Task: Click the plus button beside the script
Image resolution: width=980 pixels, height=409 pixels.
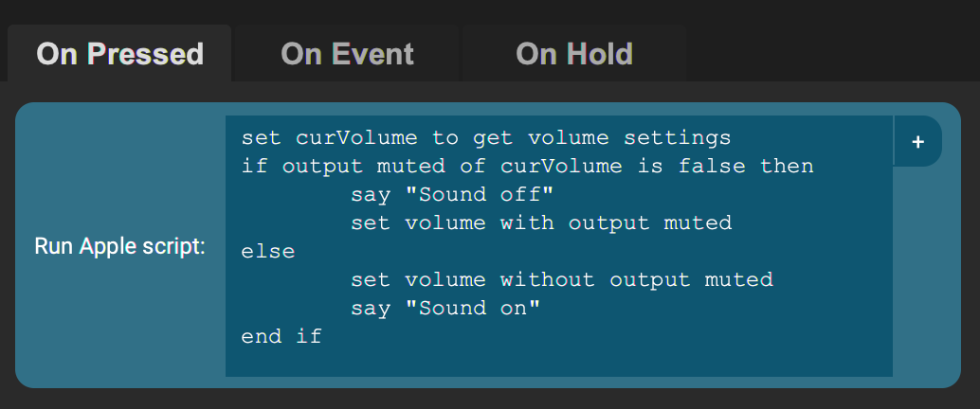Action: tap(916, 141)
